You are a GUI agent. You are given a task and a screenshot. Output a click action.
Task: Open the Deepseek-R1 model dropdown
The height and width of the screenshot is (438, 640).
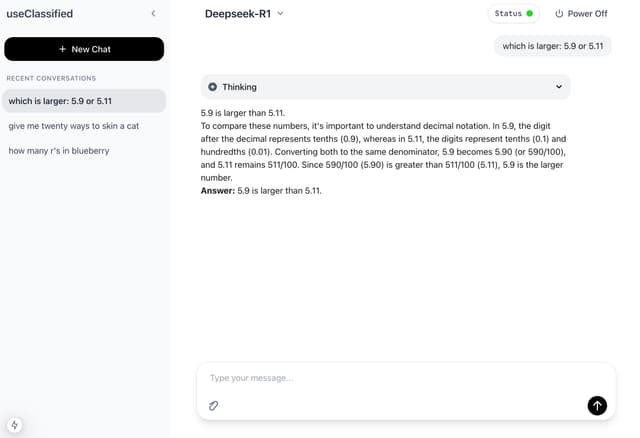click(x=244, y=13)
